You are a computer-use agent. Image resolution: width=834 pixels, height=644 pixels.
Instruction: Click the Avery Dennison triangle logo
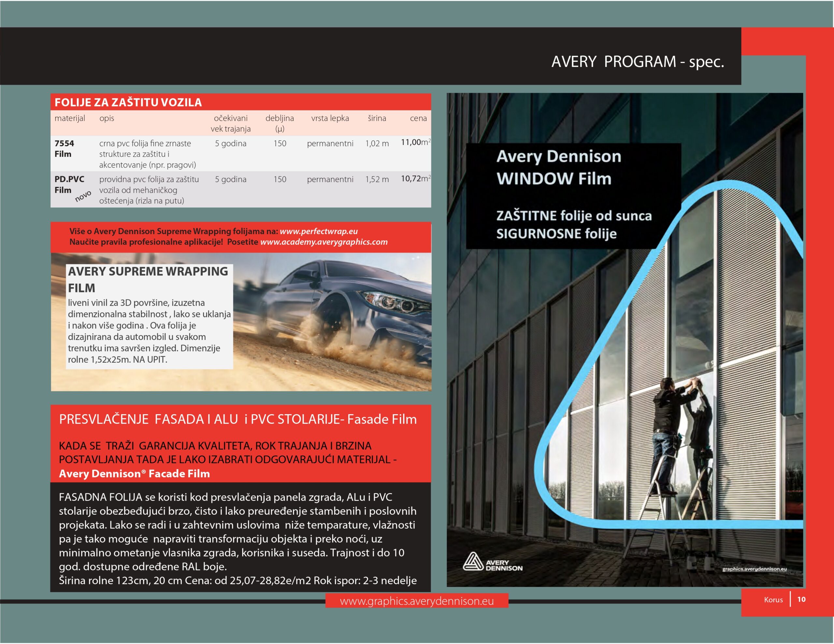click(x=492, y=562)
